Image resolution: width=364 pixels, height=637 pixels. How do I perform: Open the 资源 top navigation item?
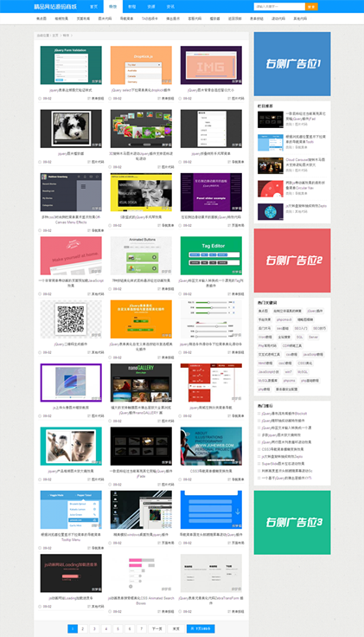pyautogui.click(x=151, y=7)
